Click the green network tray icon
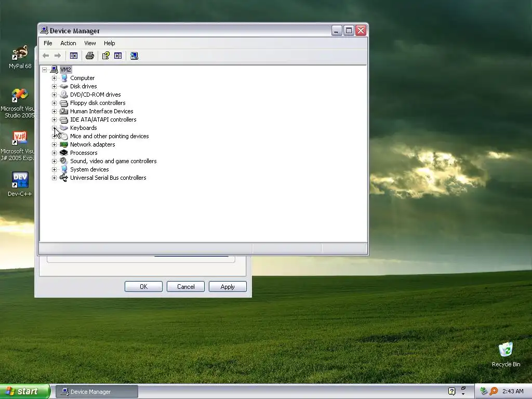The width and height of the screenshot is (532, 399). [484, 391]
